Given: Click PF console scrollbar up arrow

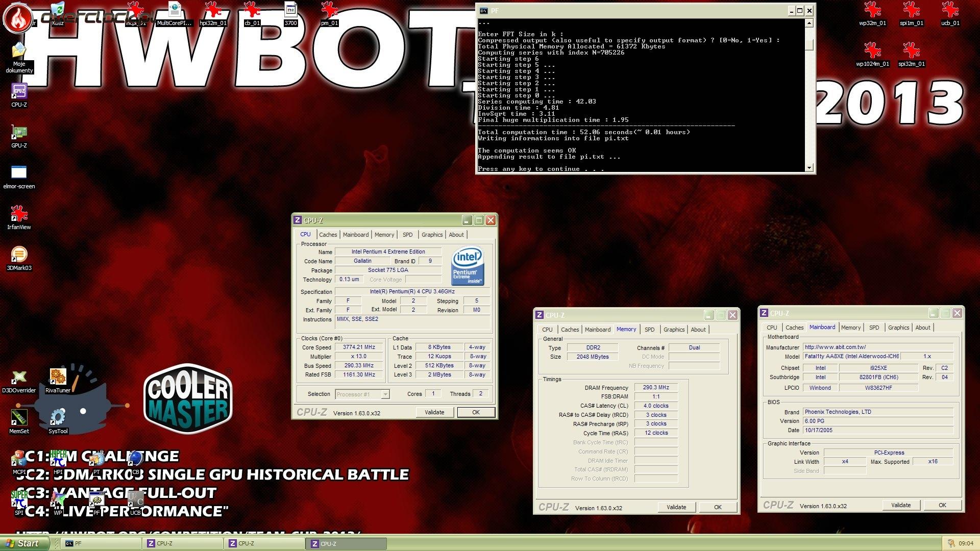Looking at the screenshot, I should [809, 23].
